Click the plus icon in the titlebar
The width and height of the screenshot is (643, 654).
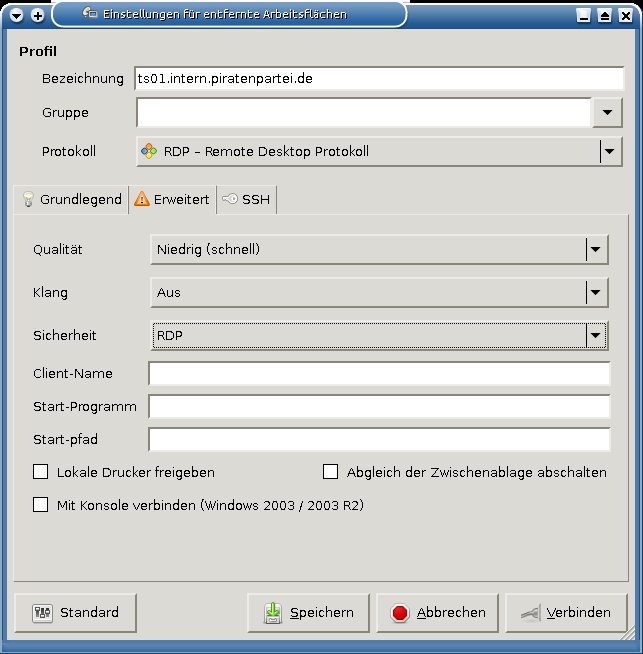click(38, 15)
